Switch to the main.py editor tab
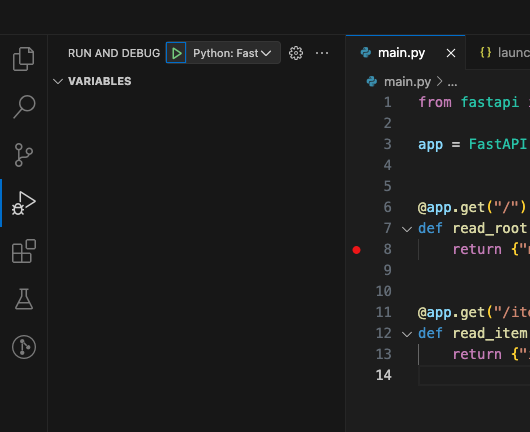This screenshot has width=530, height=432. pos(405,53)
